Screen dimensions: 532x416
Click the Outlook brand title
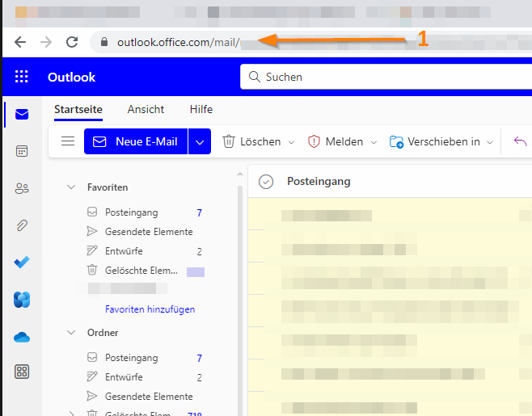pyautogui.click(x=72, y=78)
